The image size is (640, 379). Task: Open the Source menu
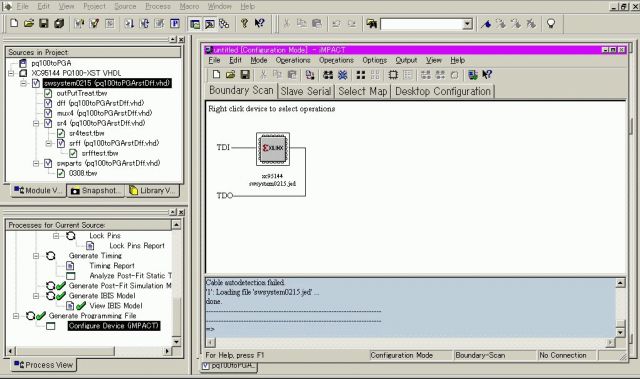pos(125,6)
